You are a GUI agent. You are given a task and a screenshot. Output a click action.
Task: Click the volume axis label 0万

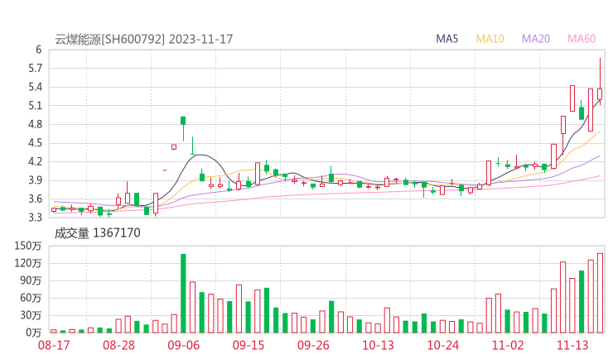click(34, 333)
